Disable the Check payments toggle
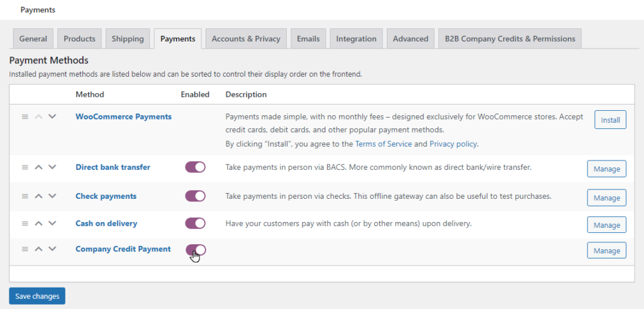 (195, 196)
